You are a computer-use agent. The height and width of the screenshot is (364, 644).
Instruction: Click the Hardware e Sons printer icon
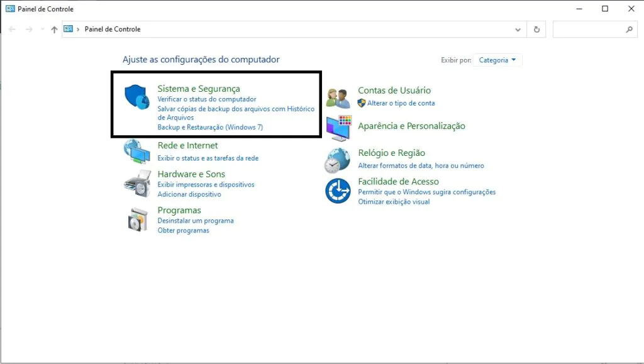(137, 184)
